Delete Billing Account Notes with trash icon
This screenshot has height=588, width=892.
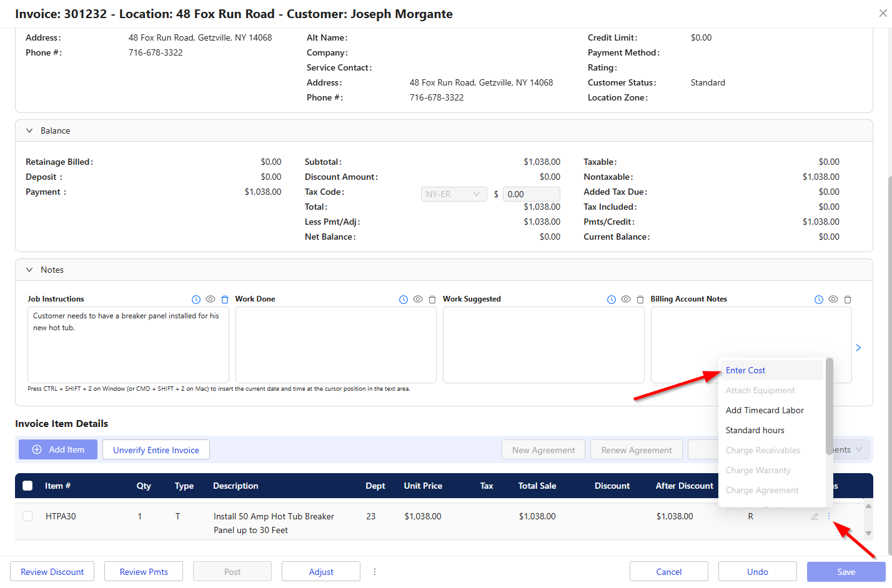coord(848,300)
